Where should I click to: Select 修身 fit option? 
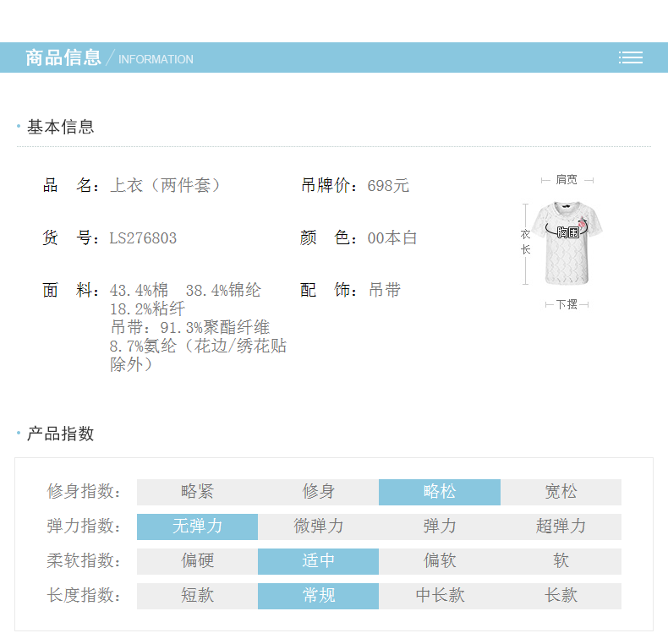(x=319, y=492)
